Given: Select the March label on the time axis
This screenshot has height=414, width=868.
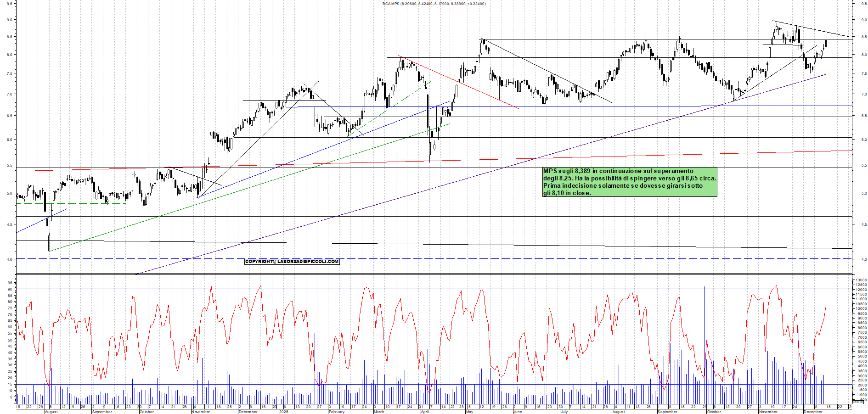Looking at the screenshot, I should [378, 412].
